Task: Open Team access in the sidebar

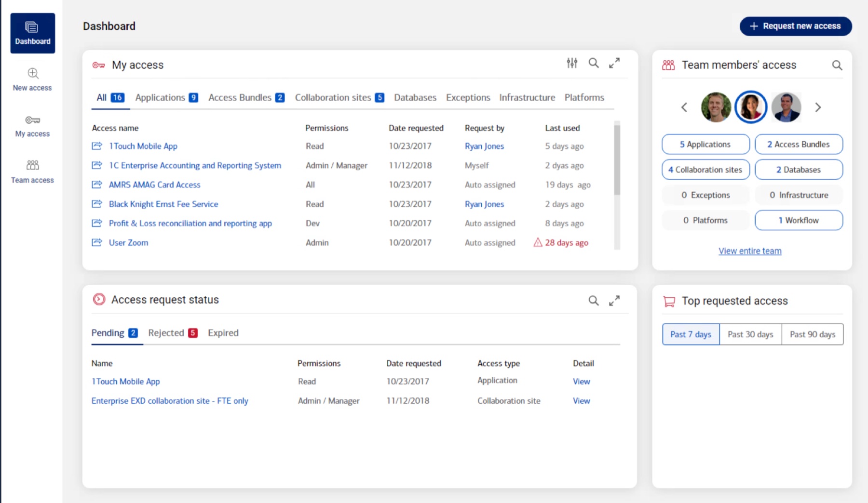Action: pos(32,172)
